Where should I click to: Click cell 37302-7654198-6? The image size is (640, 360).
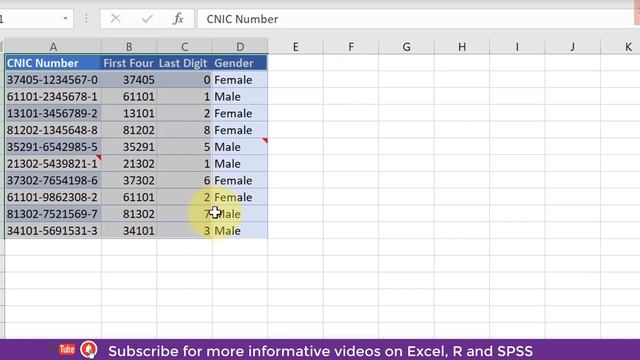(x=53, y=180)
